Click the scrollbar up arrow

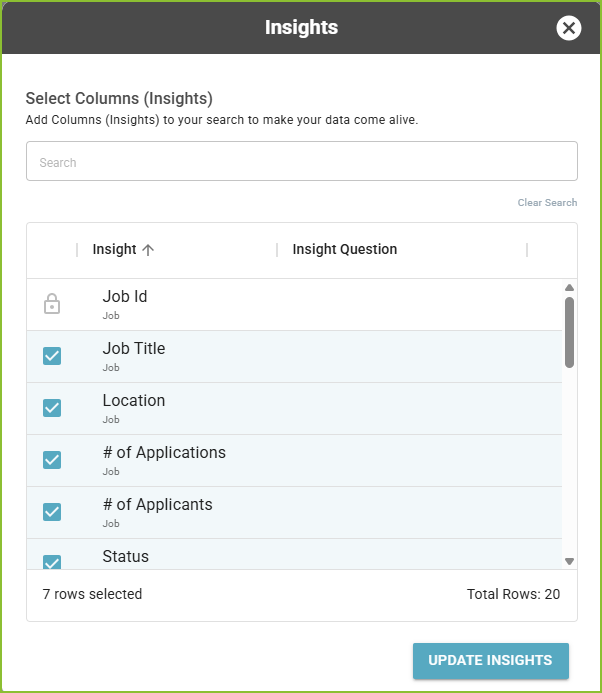pyautogui.click(x=569, y=288)
